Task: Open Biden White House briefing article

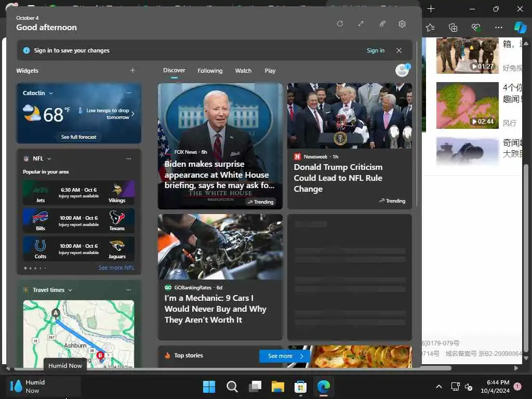Action: 220,146
